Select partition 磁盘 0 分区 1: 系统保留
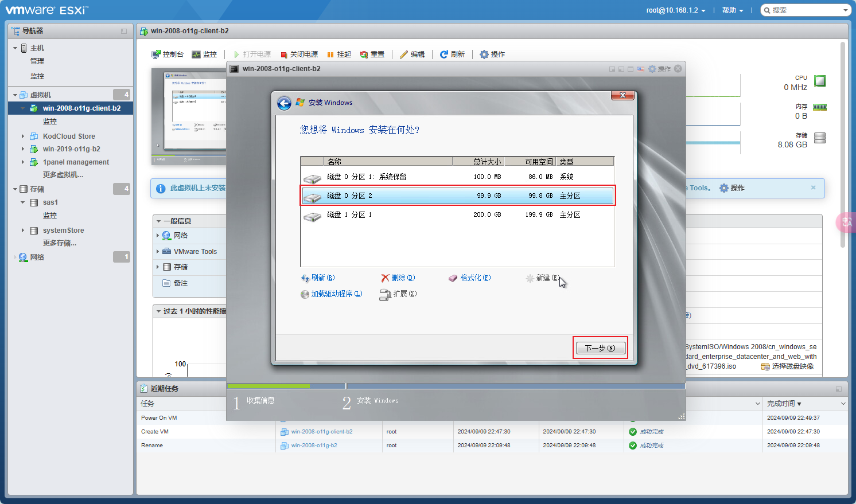The image size is (856, 504). click(457, 177)
